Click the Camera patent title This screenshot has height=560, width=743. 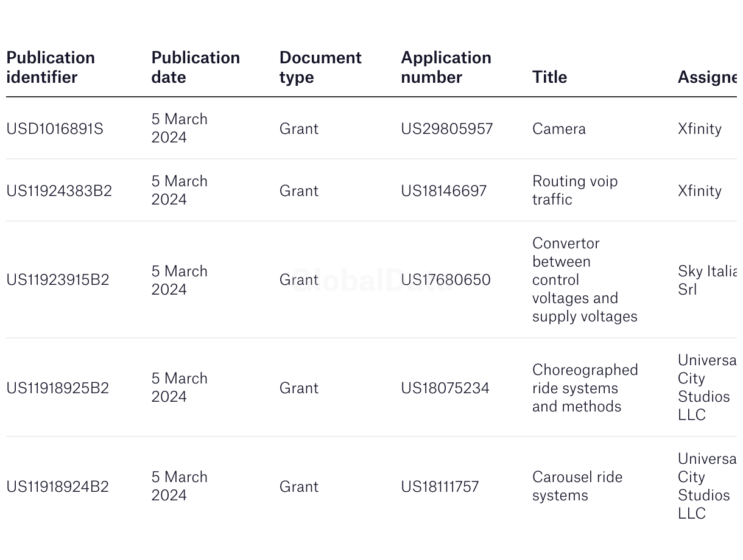point(558,128)
